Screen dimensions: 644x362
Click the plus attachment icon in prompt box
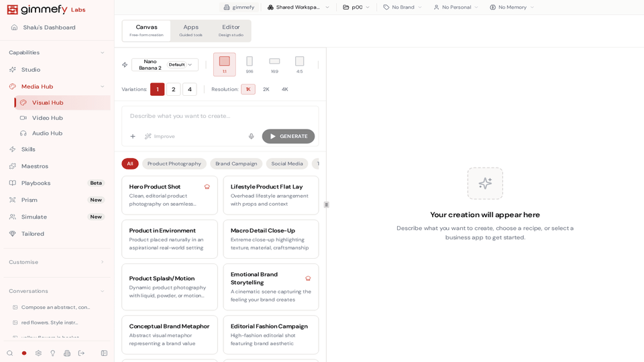click(x=133, y=136)
